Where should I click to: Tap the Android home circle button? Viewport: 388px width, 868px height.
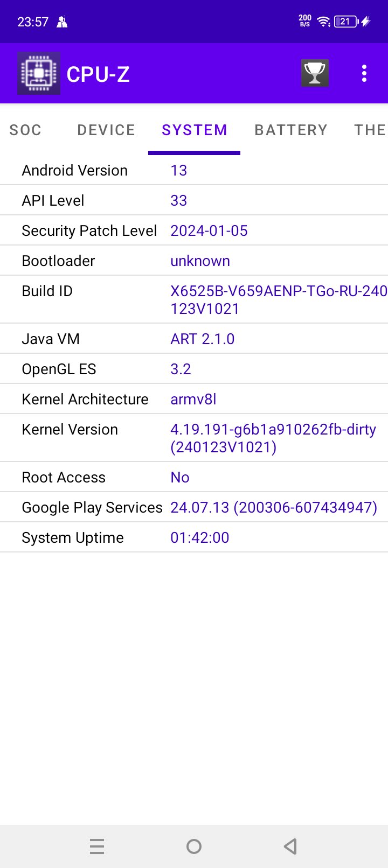pos(194,846)
